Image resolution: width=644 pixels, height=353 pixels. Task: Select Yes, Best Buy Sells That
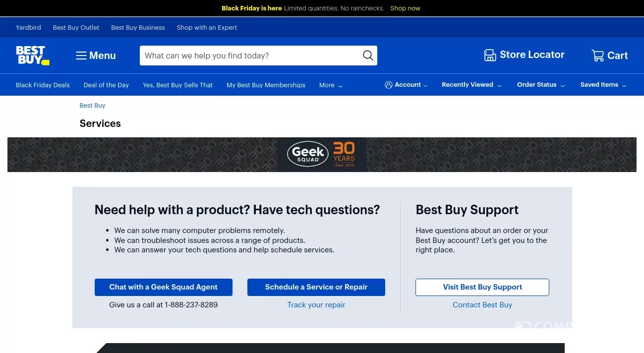click(x=177, y=85)
